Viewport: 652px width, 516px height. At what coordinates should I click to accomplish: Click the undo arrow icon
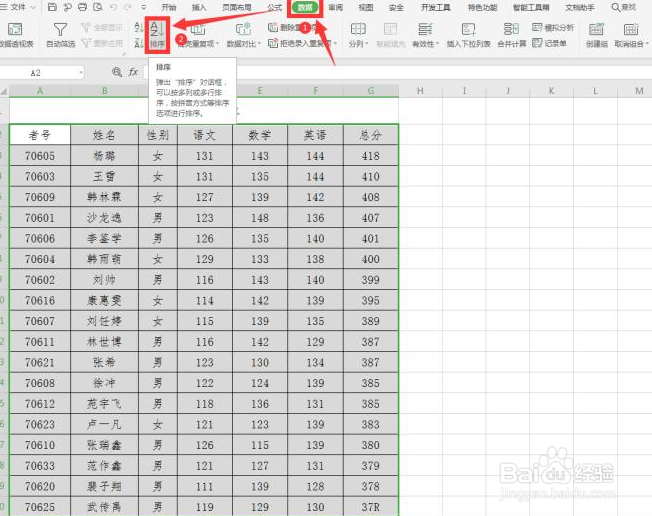tap(114, 7)
